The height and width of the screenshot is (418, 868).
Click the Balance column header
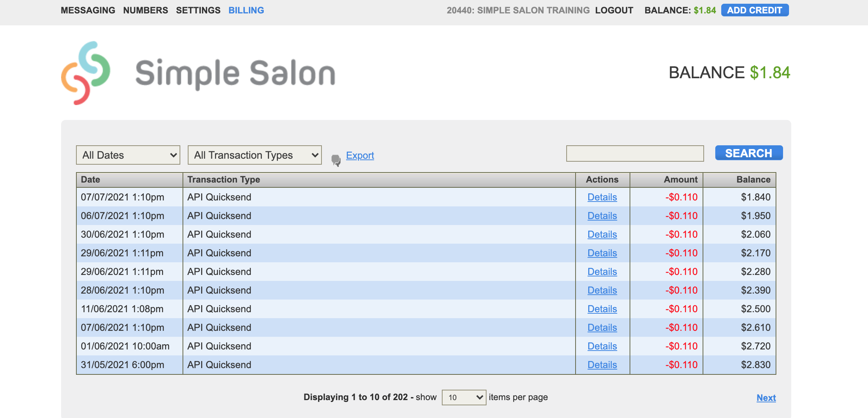pos(739,180)
